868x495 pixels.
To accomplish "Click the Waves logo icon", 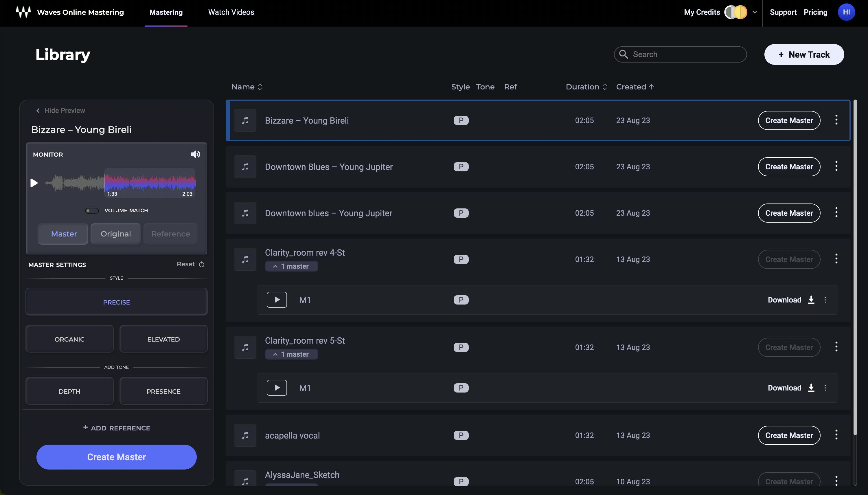I will click(23, 12).
